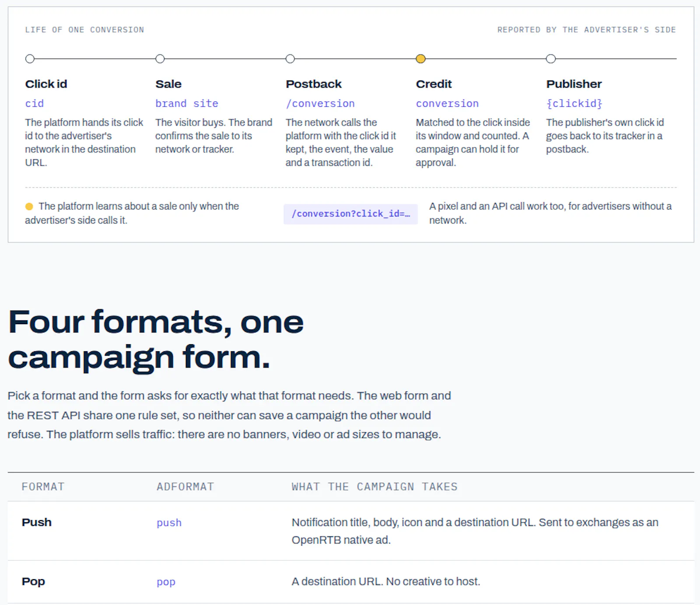The height and width of the screenshot is (605, 700).
Task: Select the Postback step timeline circle
Action: click(290, 59)
